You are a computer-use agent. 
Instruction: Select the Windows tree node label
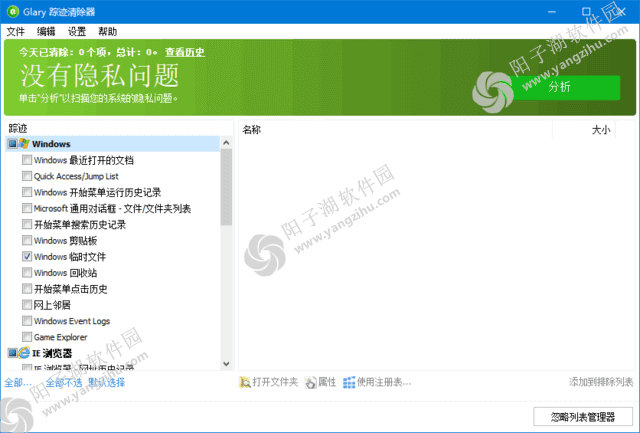coord(51,144)
